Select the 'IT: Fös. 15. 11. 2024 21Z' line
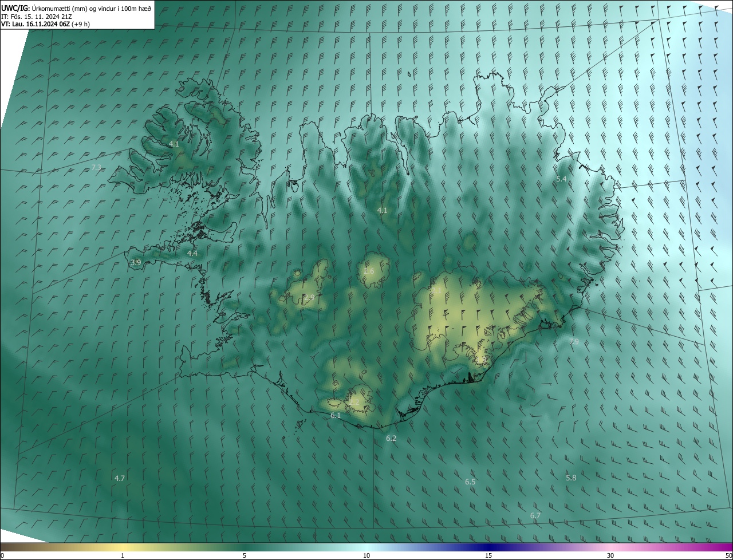 (x=37, y=17)
